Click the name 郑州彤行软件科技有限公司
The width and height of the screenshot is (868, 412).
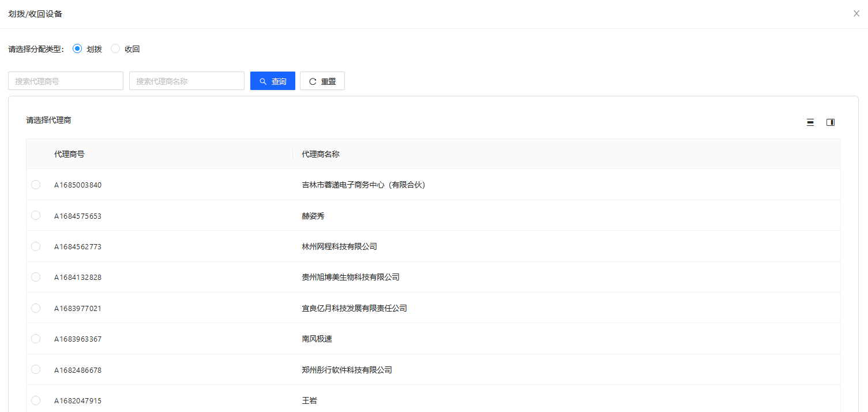click(347, 370)
